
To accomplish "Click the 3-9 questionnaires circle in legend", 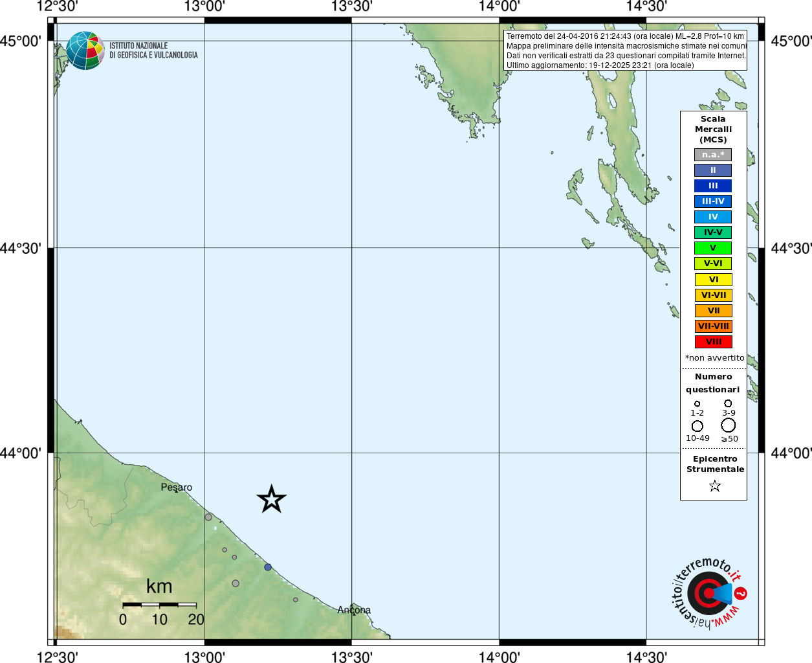I will [x=728, y=403].
